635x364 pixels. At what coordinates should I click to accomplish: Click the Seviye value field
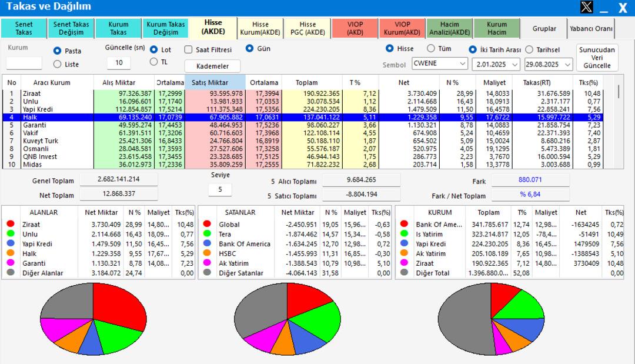pyautogui.click(x=220, y=189)
